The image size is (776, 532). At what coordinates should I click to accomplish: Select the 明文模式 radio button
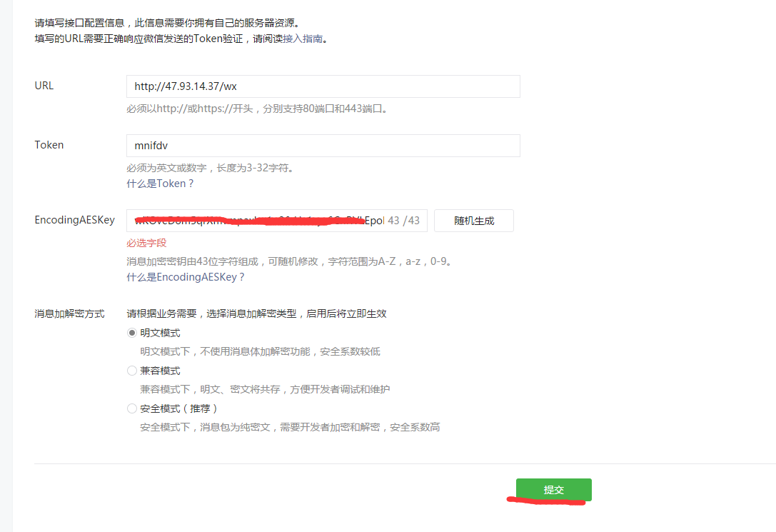pyautogui.click(x=131, y=332)
